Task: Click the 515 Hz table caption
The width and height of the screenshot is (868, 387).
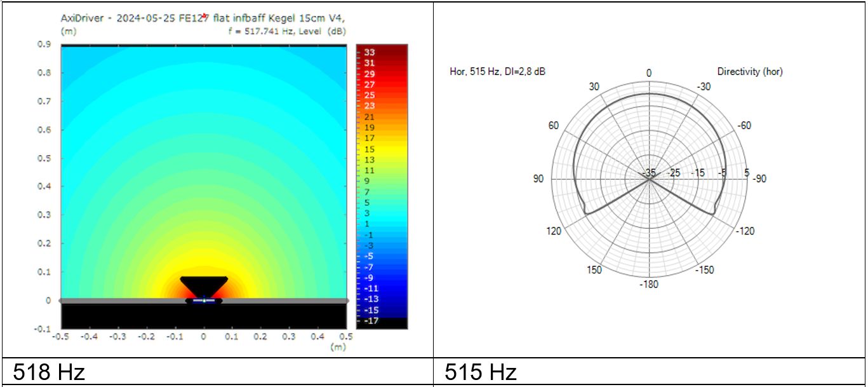Action: [481, 372]
